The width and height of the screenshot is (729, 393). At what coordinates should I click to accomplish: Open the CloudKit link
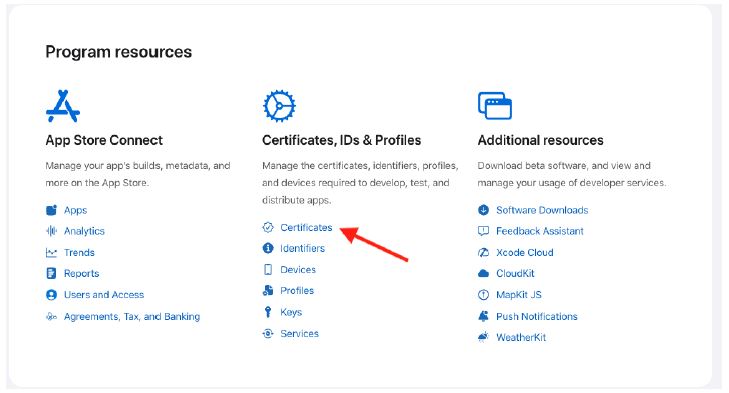(x=515, y=273)
